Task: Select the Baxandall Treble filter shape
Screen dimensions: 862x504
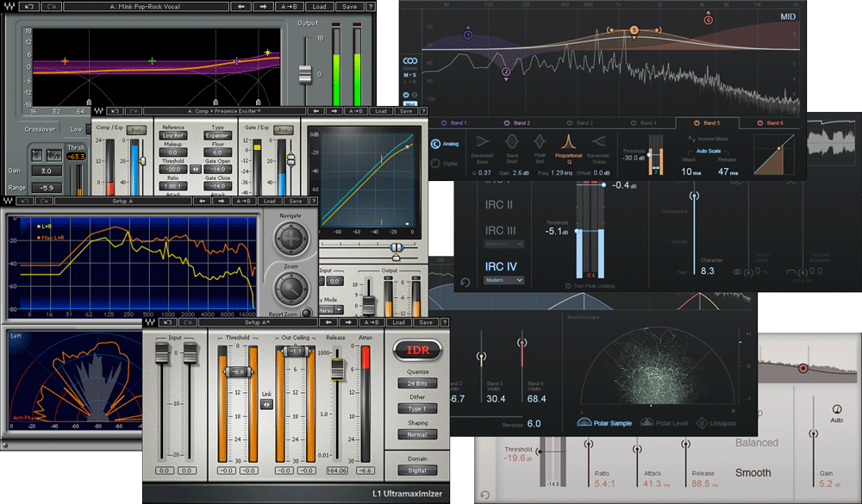Action: tap(599, 148)
